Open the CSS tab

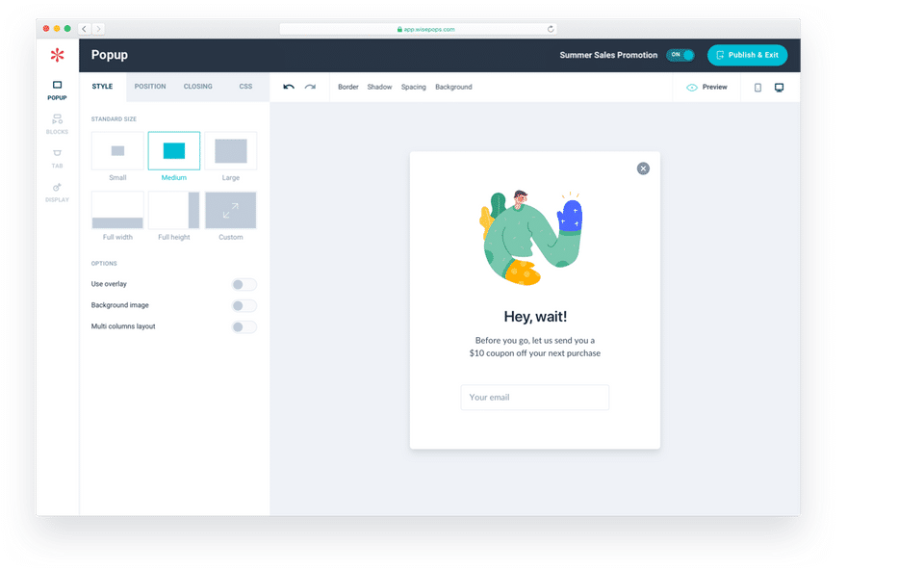[245, 87]
